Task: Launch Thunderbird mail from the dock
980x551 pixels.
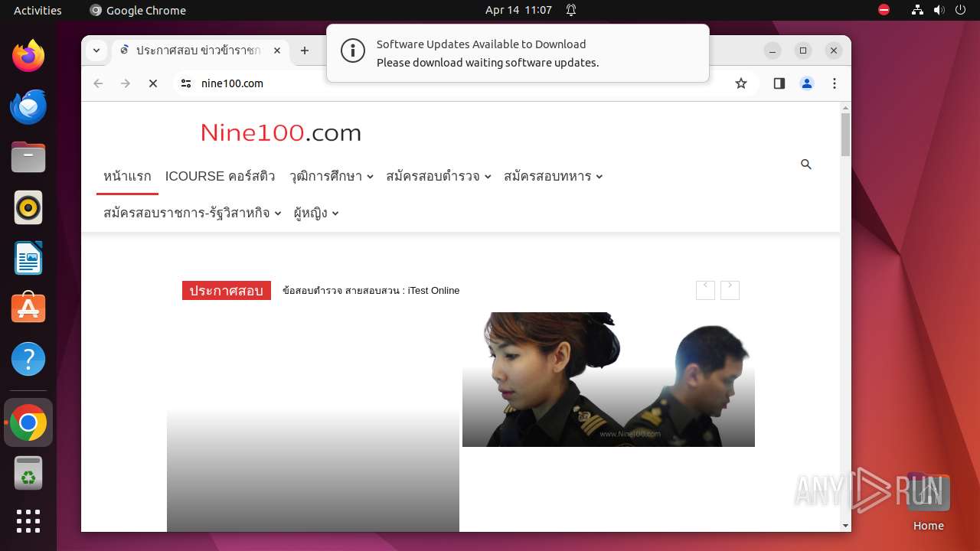Action: coord(28,106)
